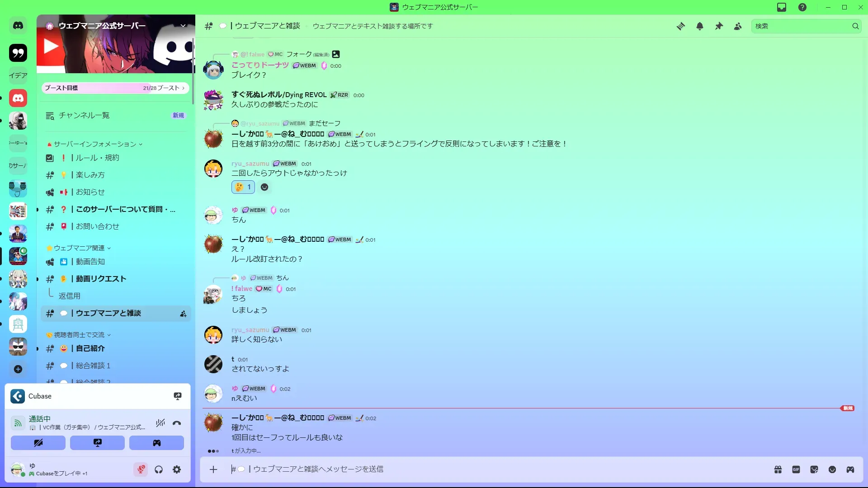This screenshot has width=868, height=488.
Task: Disconnect from voice call icon
Action: click(177, 423)
